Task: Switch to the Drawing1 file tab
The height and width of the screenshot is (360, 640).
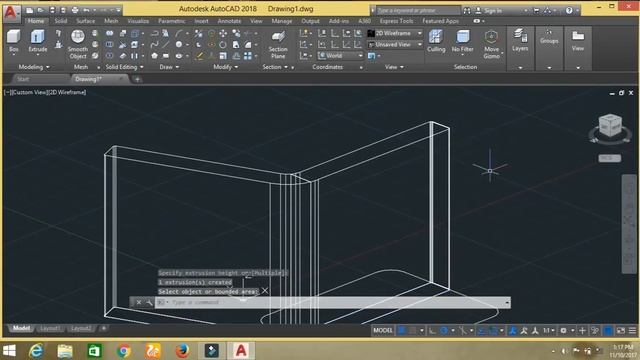Action: pos(89,79)
